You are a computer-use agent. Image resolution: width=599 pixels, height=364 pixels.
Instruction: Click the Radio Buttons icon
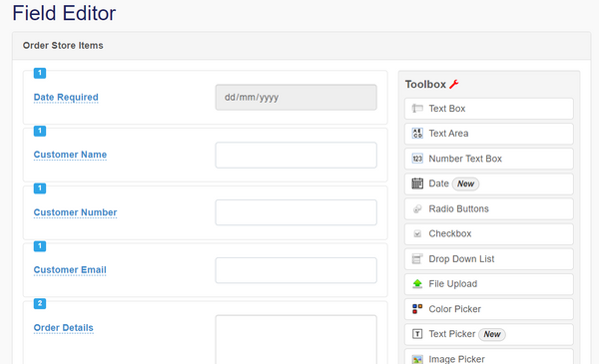coord(417,208)
